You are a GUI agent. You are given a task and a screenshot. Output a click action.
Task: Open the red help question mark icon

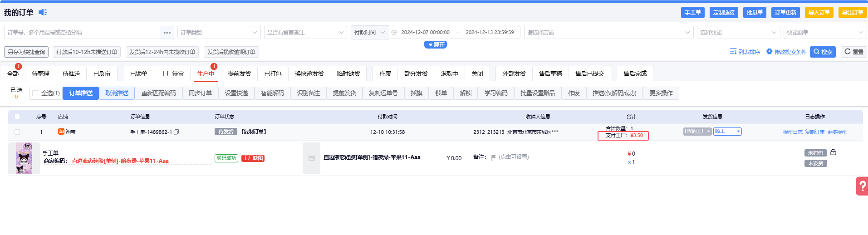[x=862, y=186]
